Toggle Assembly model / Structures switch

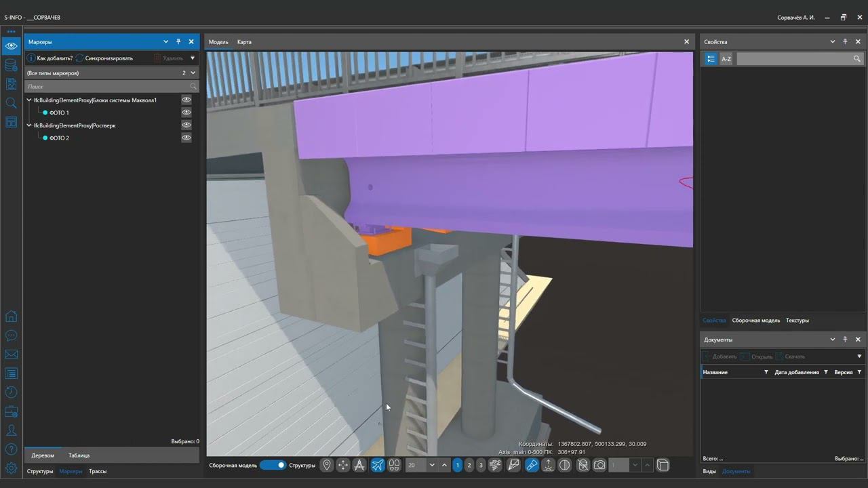[x=273, y=465]
